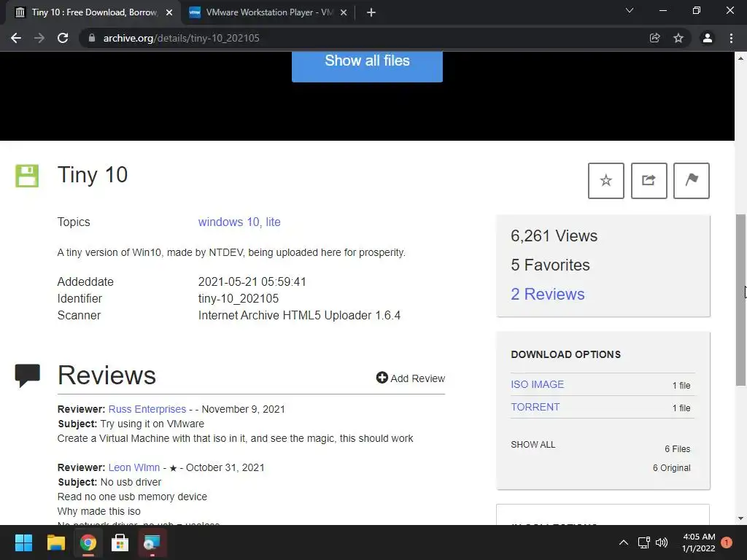This screenshot has width=747, height=560.
Task: Click the Share item button
Action: click(x=649, y=181)
